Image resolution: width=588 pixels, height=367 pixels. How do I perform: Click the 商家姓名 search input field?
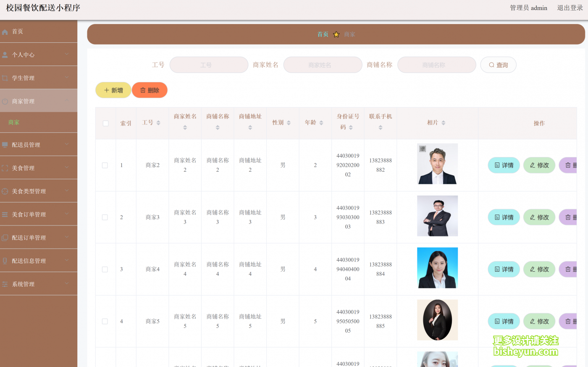[x=323, y=65]
